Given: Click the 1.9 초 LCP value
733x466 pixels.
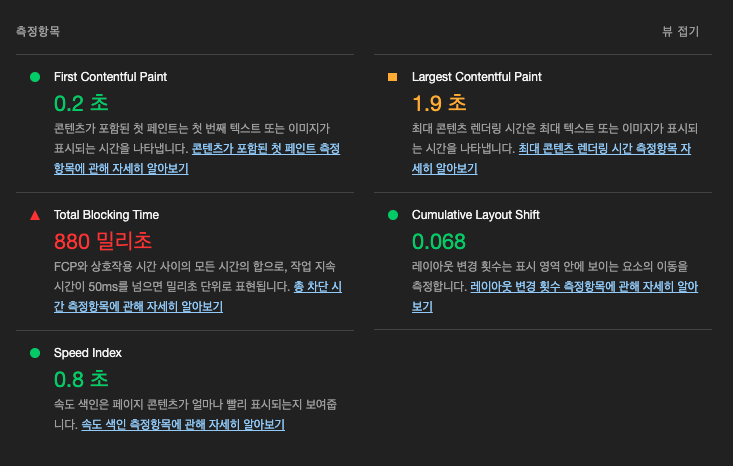Looking at the screenshot, I should [x=439, y=103].
